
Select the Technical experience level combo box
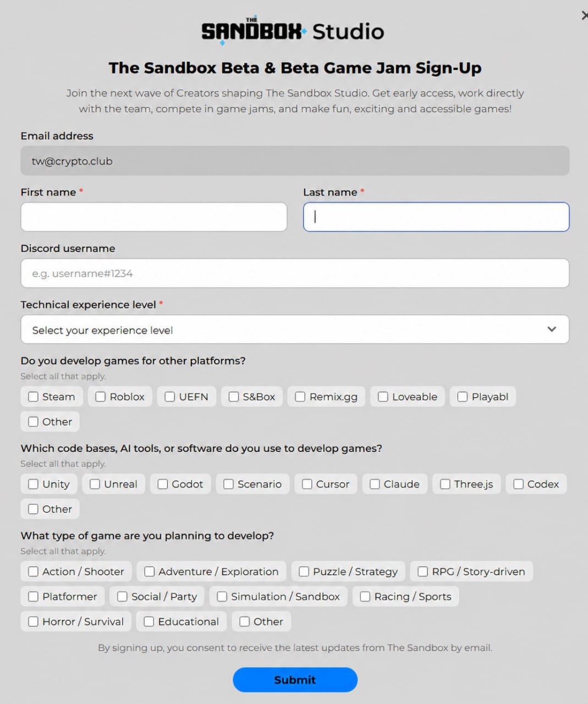(295, 329)
